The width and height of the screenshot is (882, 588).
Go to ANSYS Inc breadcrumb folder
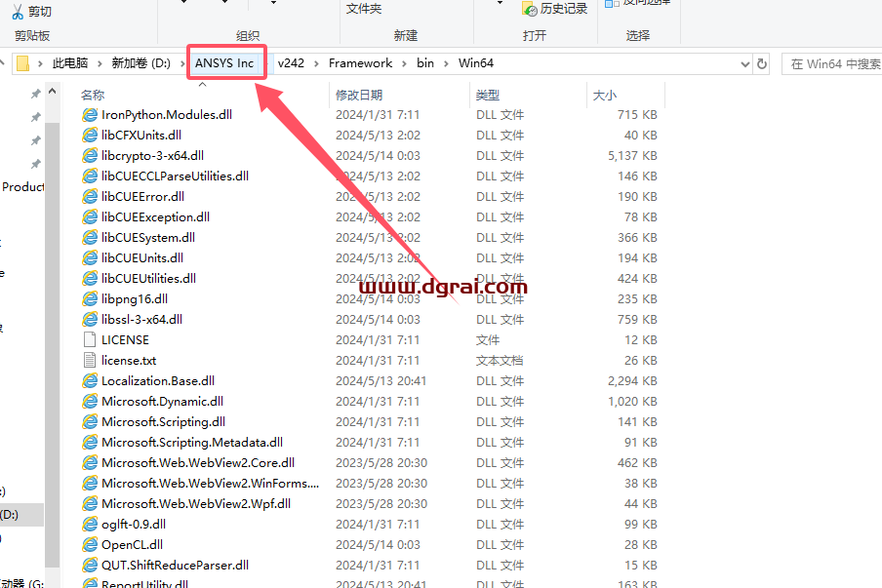224,63
